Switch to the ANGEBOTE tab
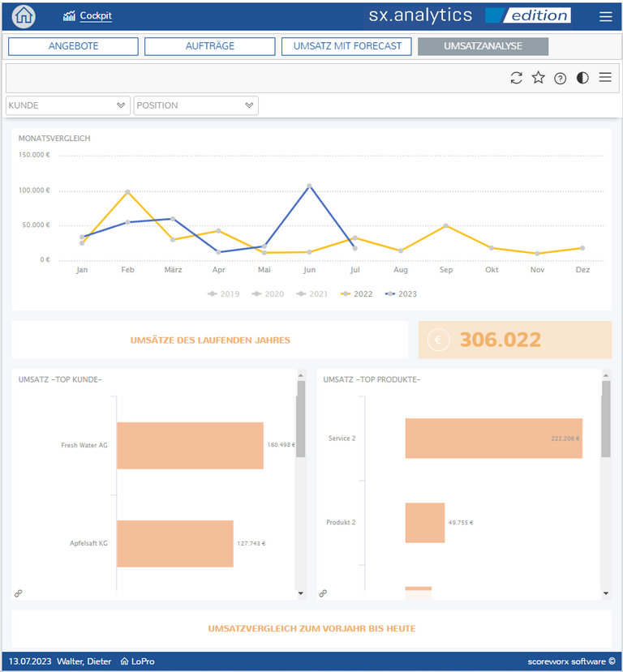The height and width of the screenshot is (672, 623). pos(73,46)
